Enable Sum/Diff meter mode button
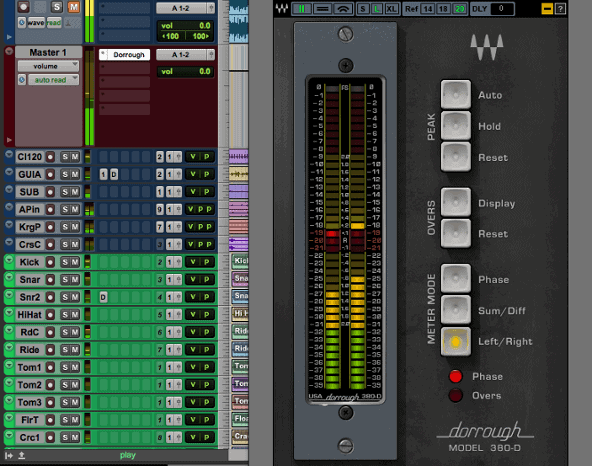 pos(456,310)
